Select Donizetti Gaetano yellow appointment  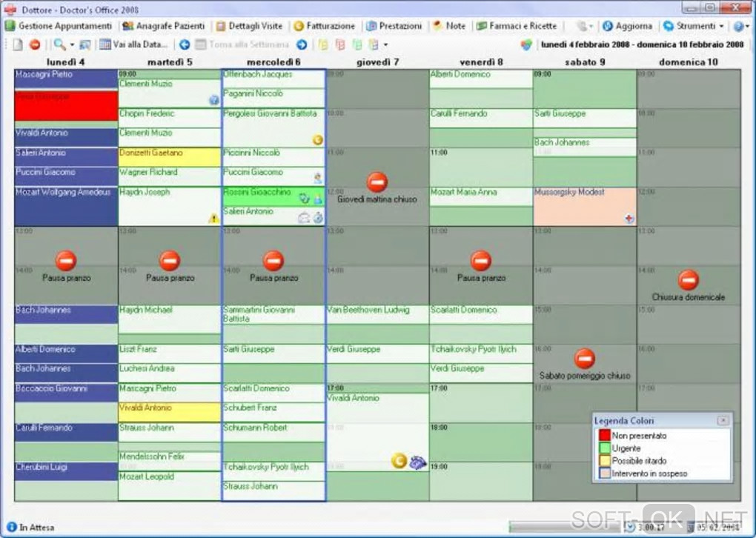pos(169,157)
